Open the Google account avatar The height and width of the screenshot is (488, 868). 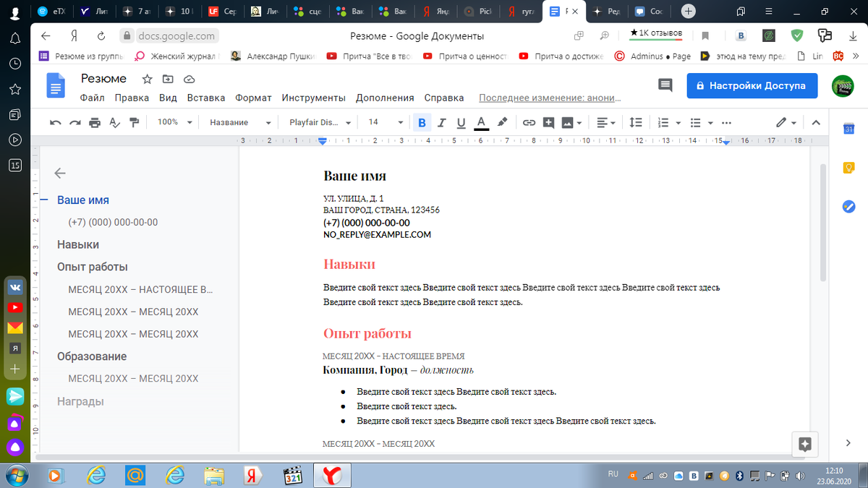pyautogui.click(x=843, y=85)
